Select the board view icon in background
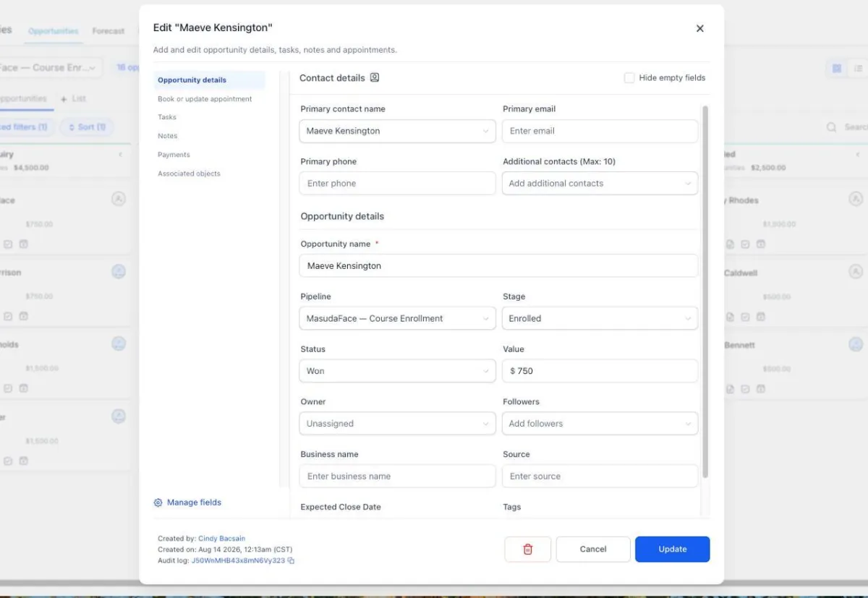 click(x=837, y=68)
